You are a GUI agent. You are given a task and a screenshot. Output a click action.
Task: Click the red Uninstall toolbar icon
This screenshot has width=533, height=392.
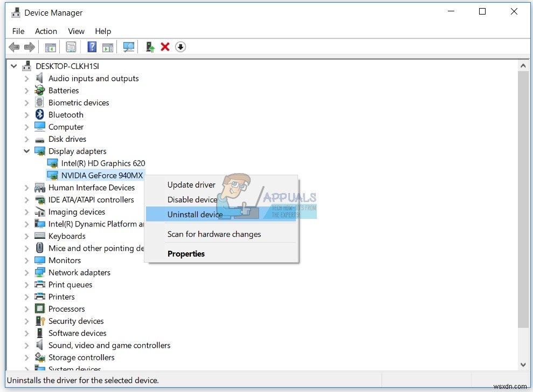[165, 47]
